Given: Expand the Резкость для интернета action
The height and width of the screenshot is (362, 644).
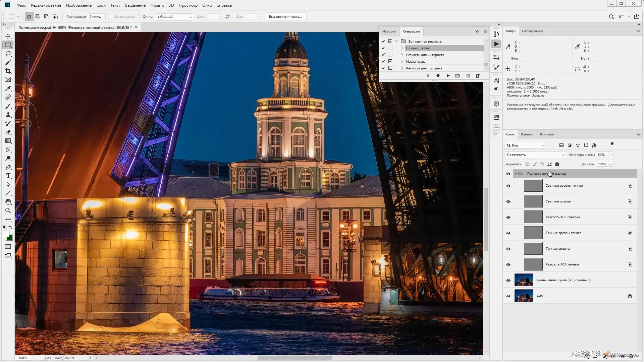Looking at the screenshot, I should point(402,55).
